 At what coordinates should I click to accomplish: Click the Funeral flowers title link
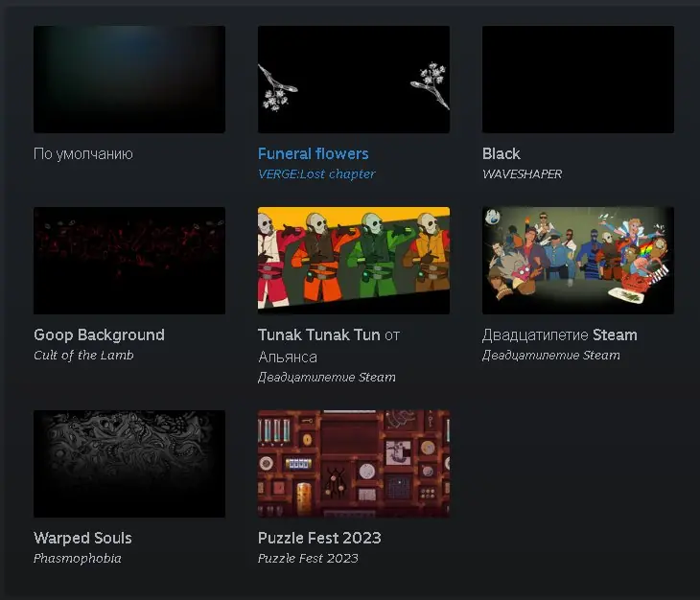314,154
